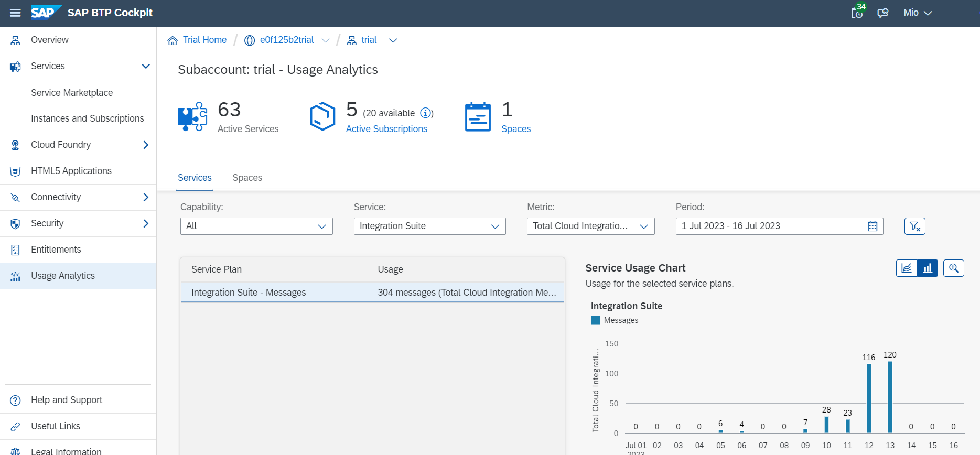Image resolution: width=980 pixels, height=455 pixels.
Task: Click the Service Plan column header
Action: pyautogui.click(x=217, y=269)
